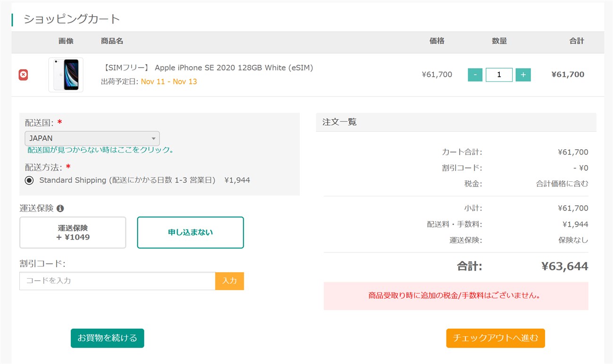Click チェックアウトへ進む button
This screenshot has width=613, height=364.
496,338
